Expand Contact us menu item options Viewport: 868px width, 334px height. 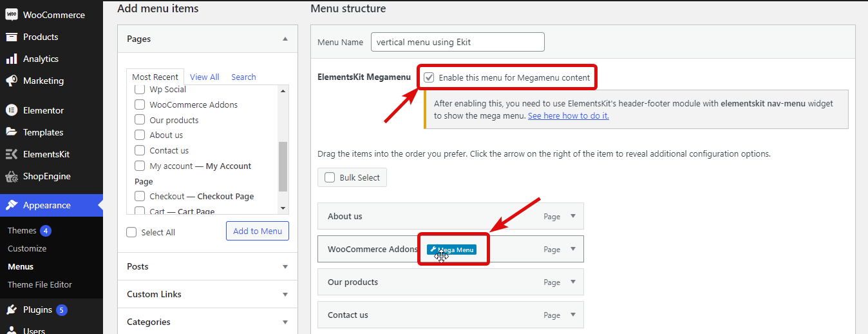(x=572, y=315)
